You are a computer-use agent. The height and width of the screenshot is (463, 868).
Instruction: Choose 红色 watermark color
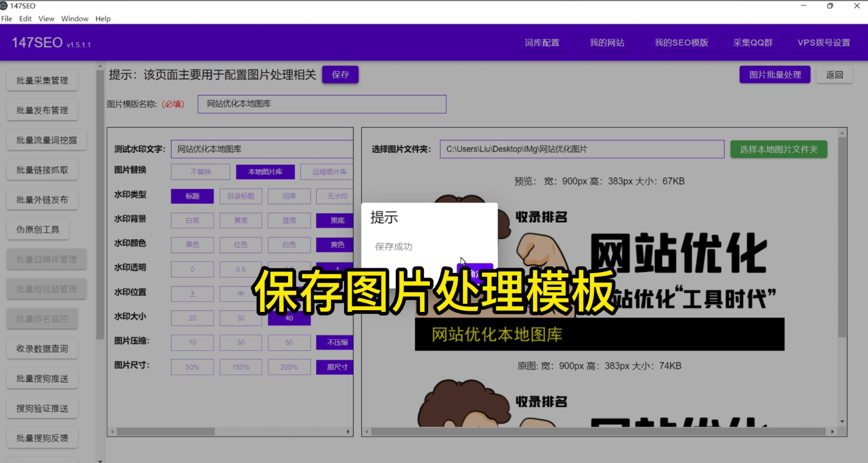pyautogui.click(x=241, y=244)
